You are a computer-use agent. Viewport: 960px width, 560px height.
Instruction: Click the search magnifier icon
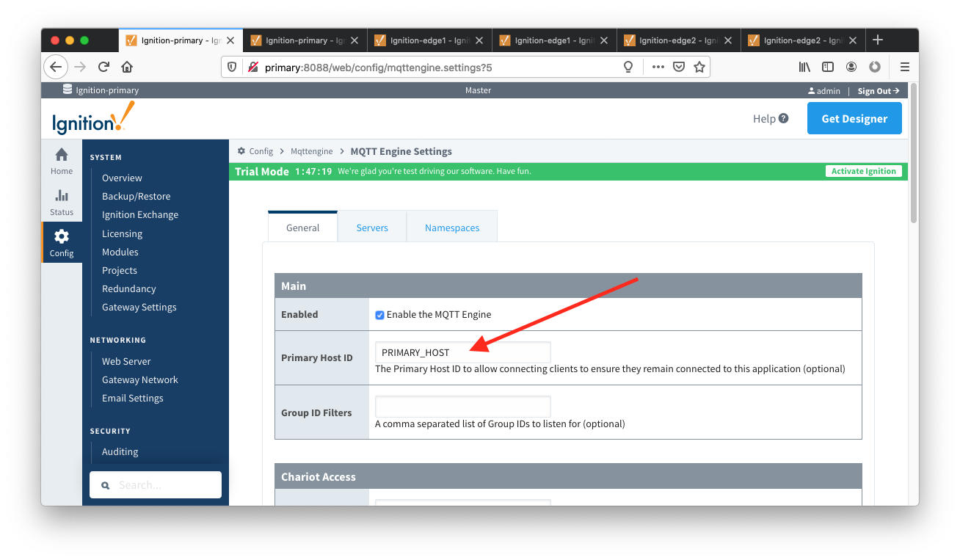click(x=105, y=485)
